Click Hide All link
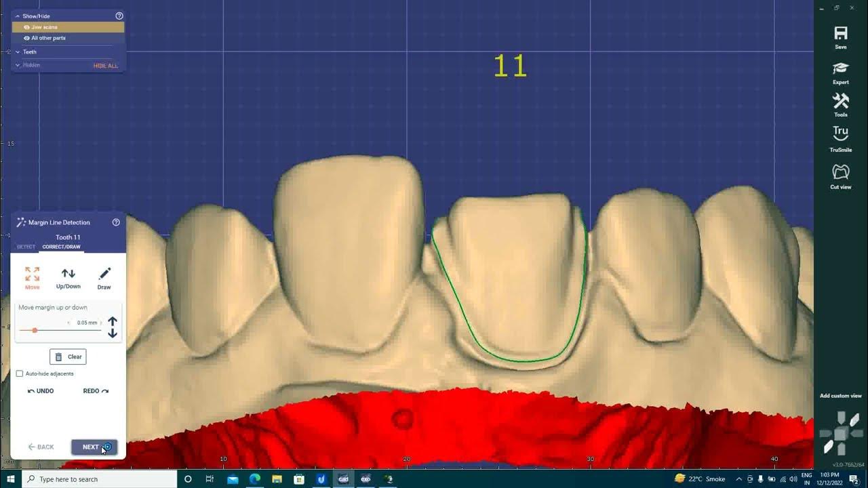The height and width of the screenshot is (488, 868). [105, 66]
